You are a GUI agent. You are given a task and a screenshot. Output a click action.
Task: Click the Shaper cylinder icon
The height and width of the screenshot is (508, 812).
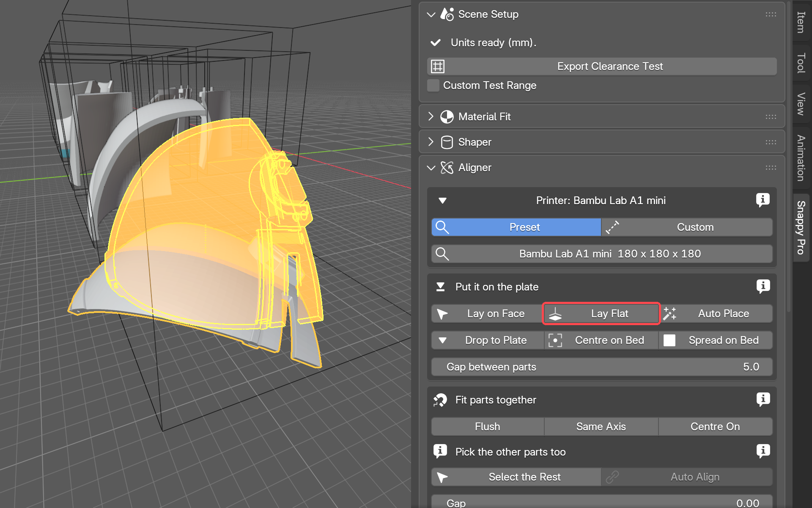[x=447, y=142]
